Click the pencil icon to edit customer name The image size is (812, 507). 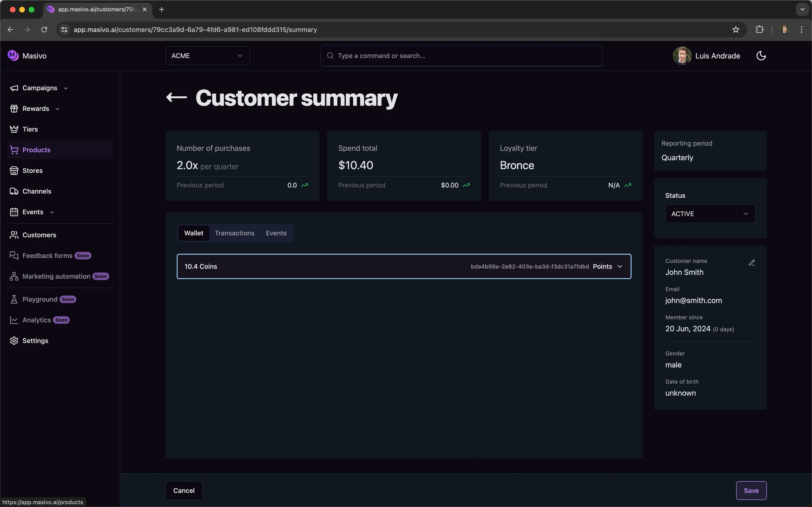752,263
